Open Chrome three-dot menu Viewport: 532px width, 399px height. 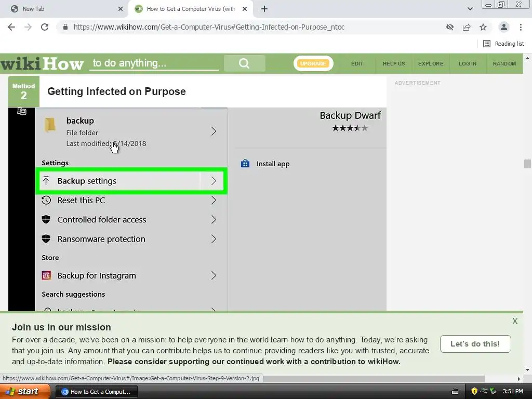click(x=521, y=27)
